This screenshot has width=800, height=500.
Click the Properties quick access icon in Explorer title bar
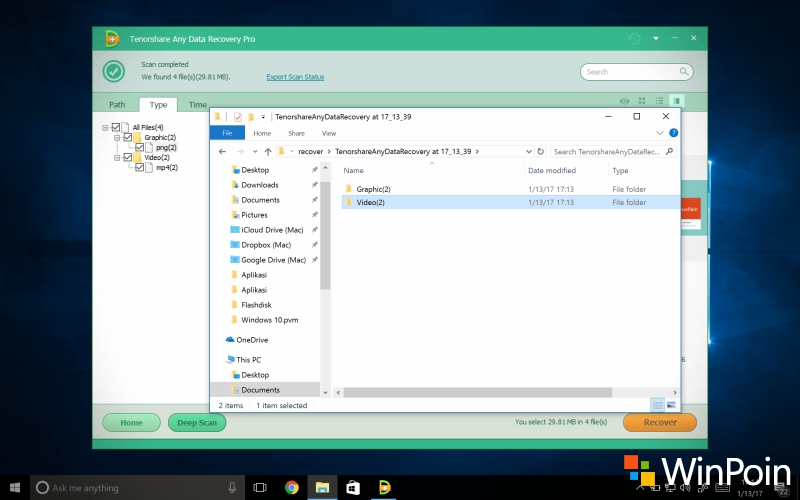(238, 117)
